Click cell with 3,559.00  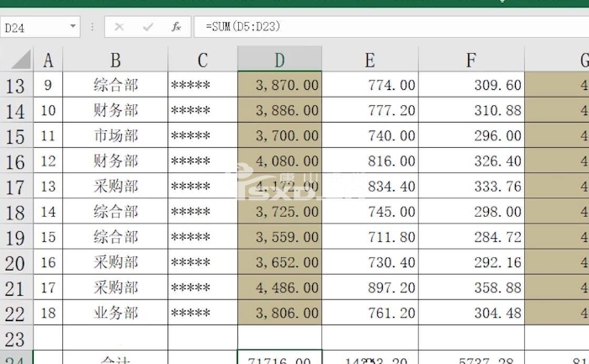[x=280, y=237]
